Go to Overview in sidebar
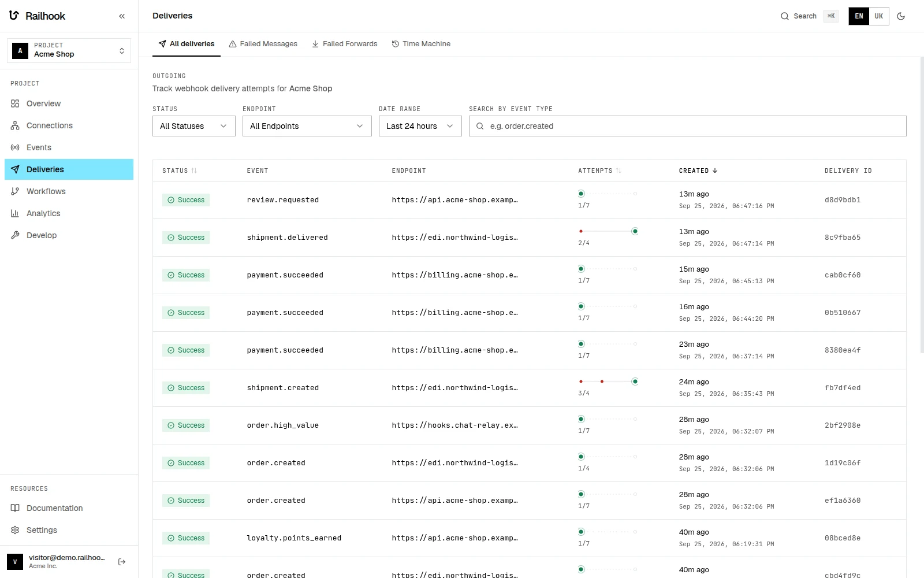Image resolution: width=924 pixels, height=578 pixels. (69, 103)
